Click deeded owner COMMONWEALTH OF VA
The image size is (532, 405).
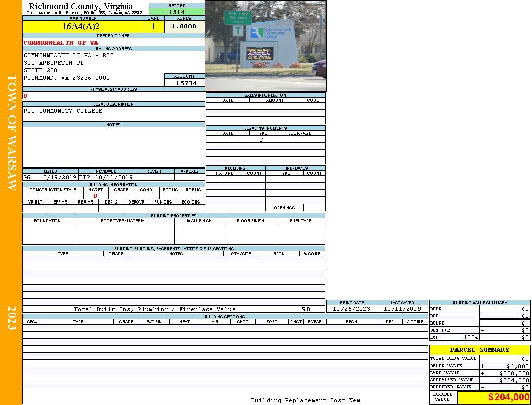click(x=61, y=43)
